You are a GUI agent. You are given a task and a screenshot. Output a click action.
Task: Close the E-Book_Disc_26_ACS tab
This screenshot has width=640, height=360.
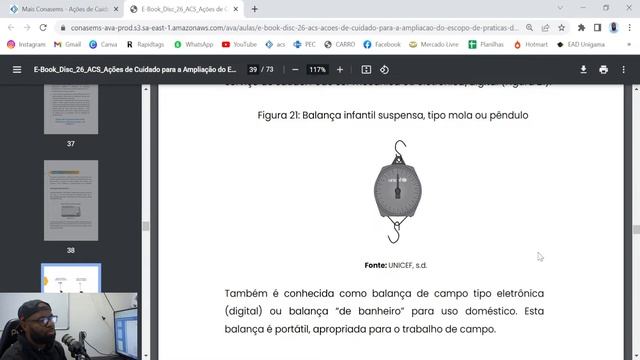tap(236, 9)
